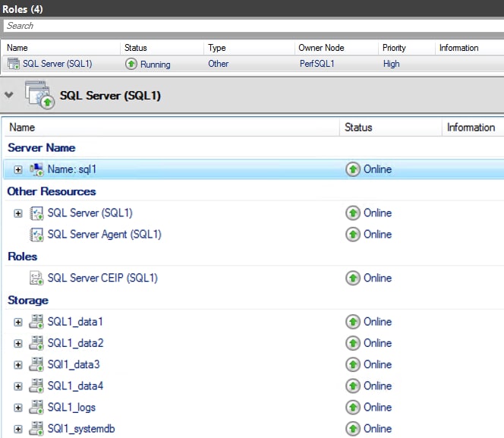504x438 pixels.
Task: Expand the SQL1_logs storage node
Action: point(18,408)
